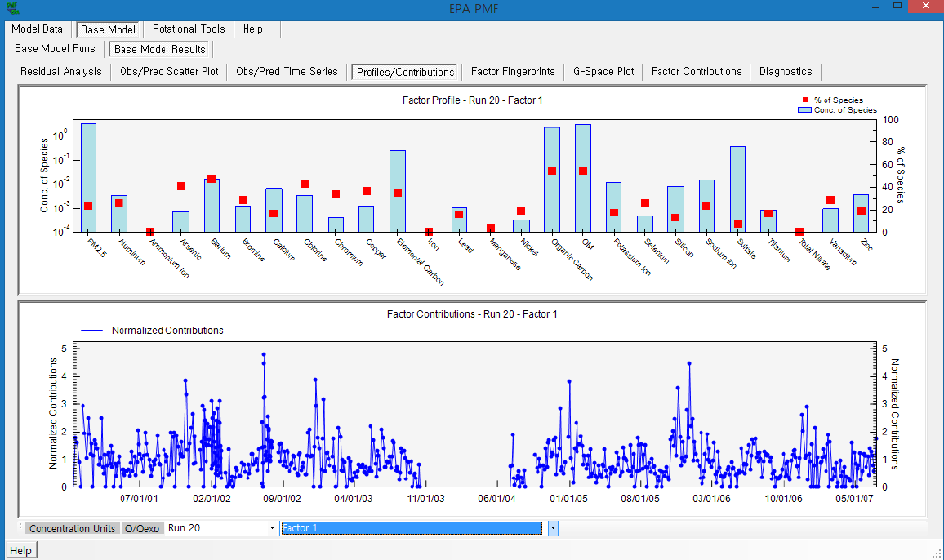Open Obs/Pred Time Series tab
Image resolution: width=944 pixels, height=560 pixels.
[287, 71]
